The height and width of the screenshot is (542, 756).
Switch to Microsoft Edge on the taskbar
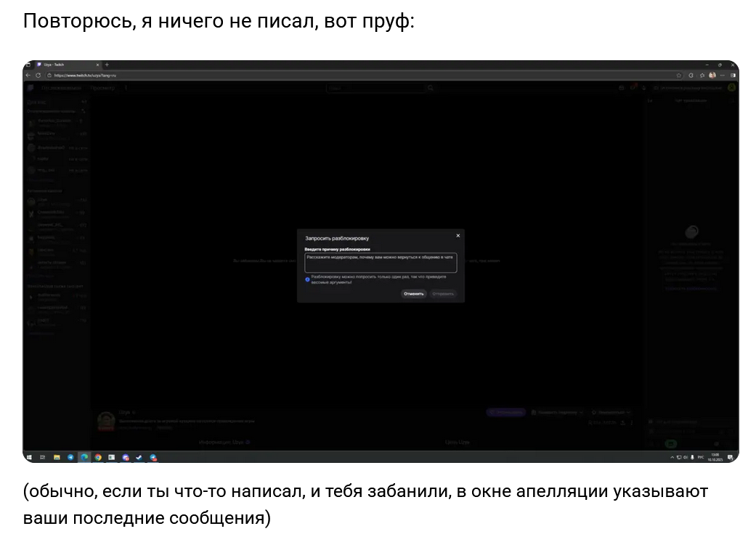pos(84,457)
